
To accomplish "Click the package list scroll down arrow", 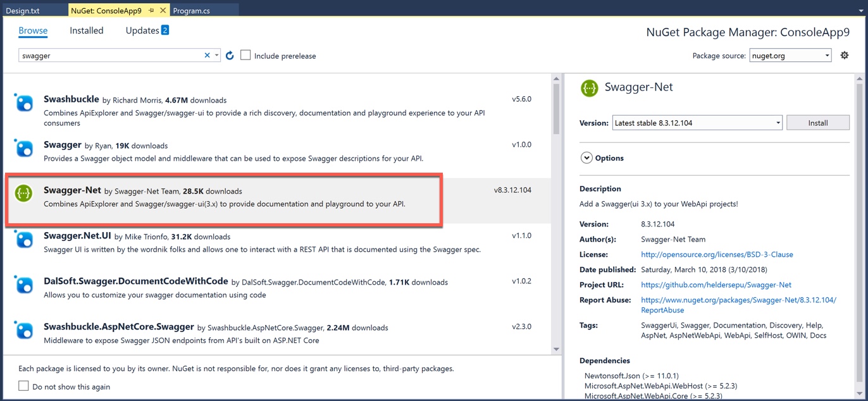I will coord(556,349).
